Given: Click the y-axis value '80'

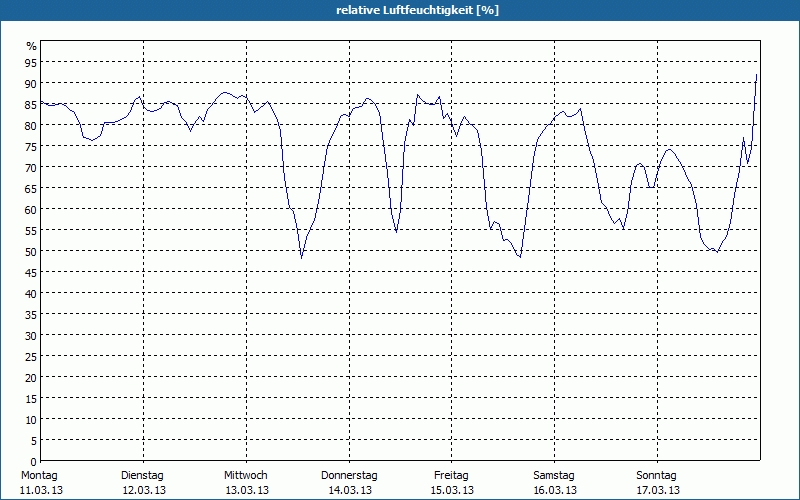Looking at the screenshot, I should tap(31, 126).
